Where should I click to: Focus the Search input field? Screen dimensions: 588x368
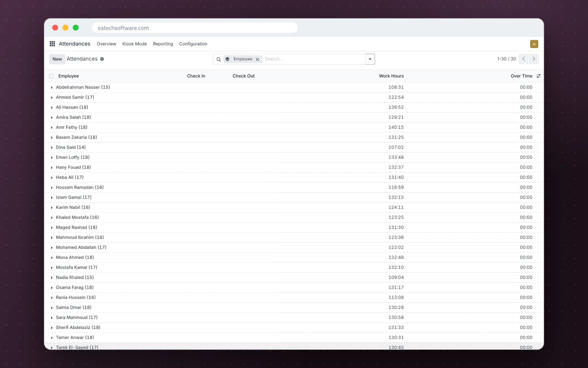[x=314, y=59]
